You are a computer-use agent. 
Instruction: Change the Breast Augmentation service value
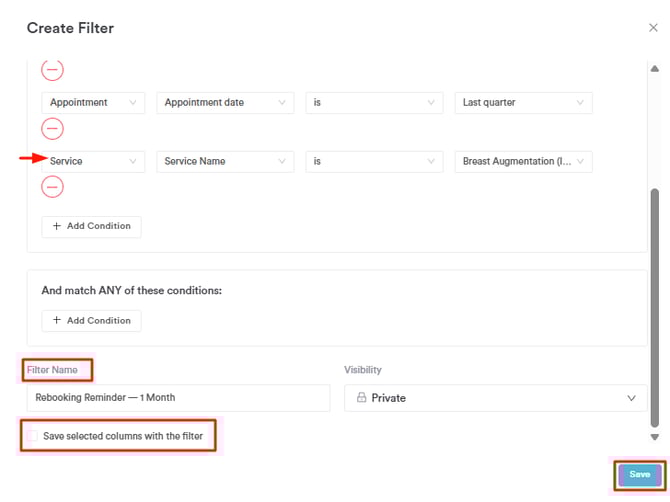[x=523, y=161]
